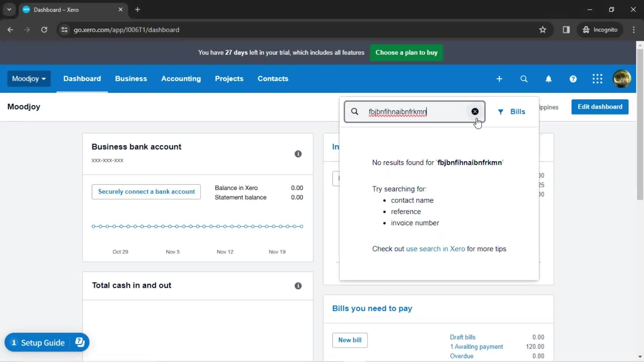Viewport: 644px width, 362px height.
Task: Click the Business bank account info icon
Action: tap(298, 154)
